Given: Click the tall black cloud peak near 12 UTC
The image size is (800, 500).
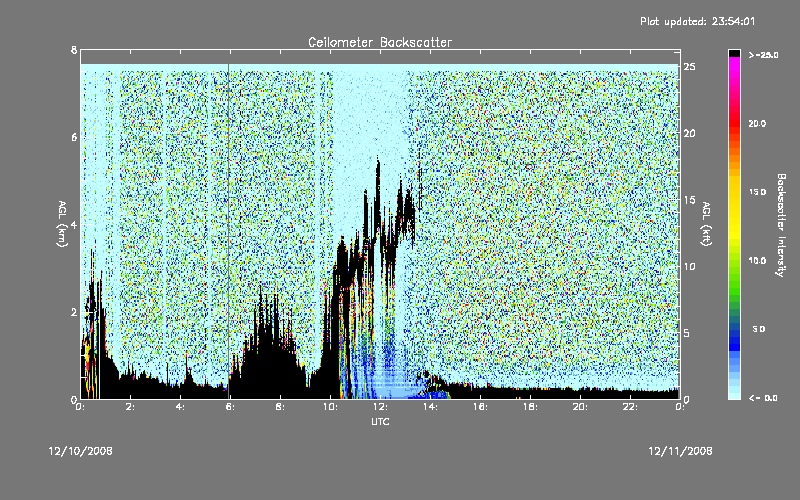Looking at the screenshot, I should click(x=378, y=194).
